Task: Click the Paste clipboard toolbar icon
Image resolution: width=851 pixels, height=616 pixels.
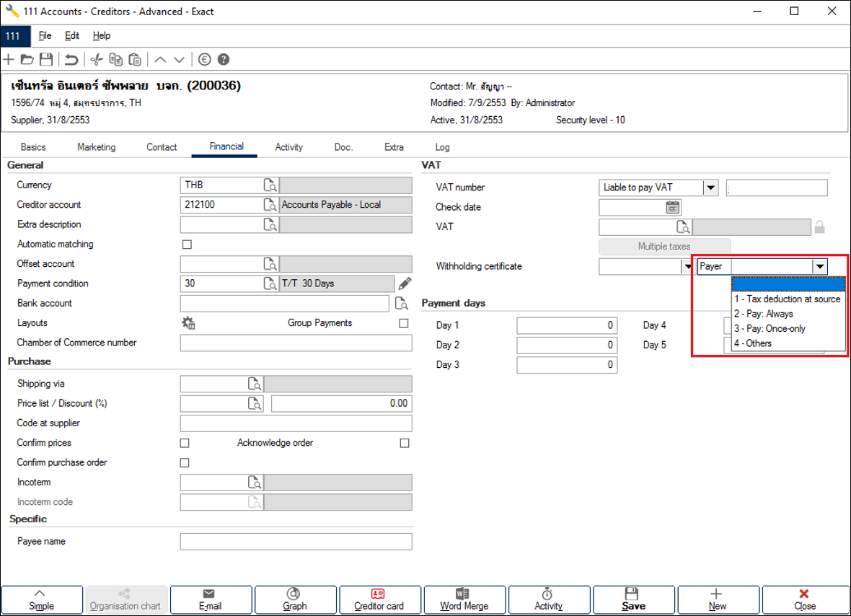Action: 135,59
